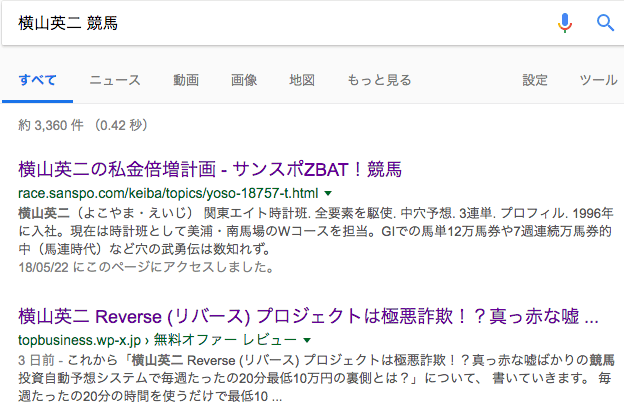
Task: Expand the dropdown arrow next to the topbusiness.wp-x.jp URL
Action: click(x=307, y=340)
